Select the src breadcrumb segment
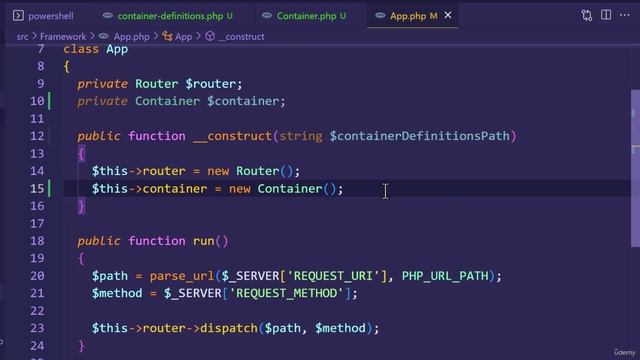The height and width of the screenshot is (360, 640). [x=22, y=37]
